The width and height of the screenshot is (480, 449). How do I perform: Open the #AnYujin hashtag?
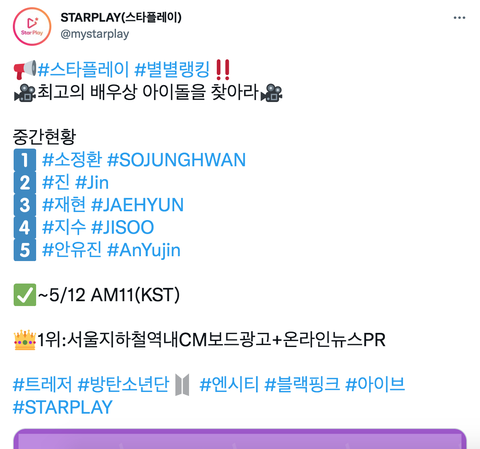tap(144, 250)
